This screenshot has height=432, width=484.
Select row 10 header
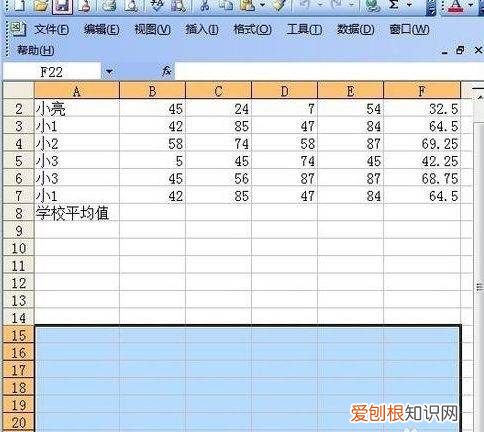pyautogui.click(x=18, y=248)
